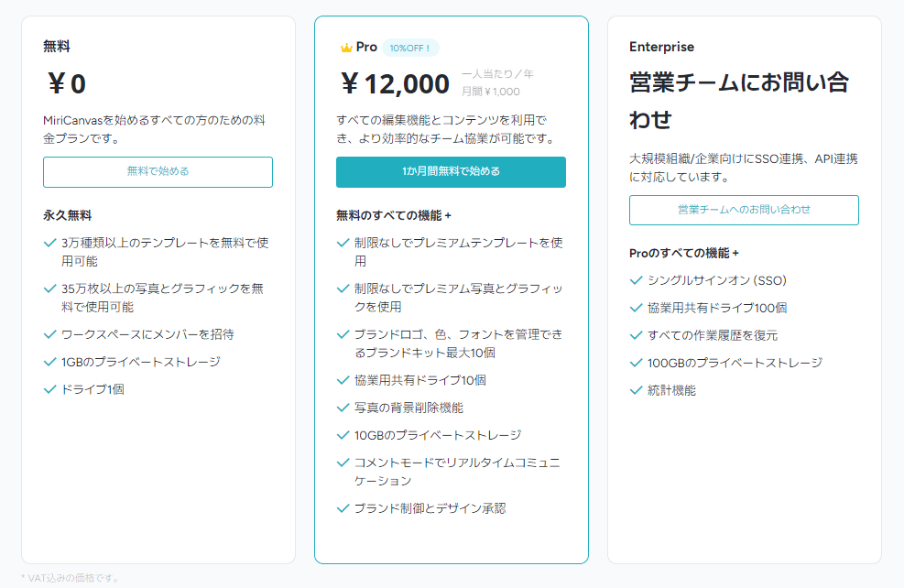Screen dimensions: 904x588
Task: Click the checkmark beside ブランド制御とデザイン承認
Action: click(x=343, y=508)
